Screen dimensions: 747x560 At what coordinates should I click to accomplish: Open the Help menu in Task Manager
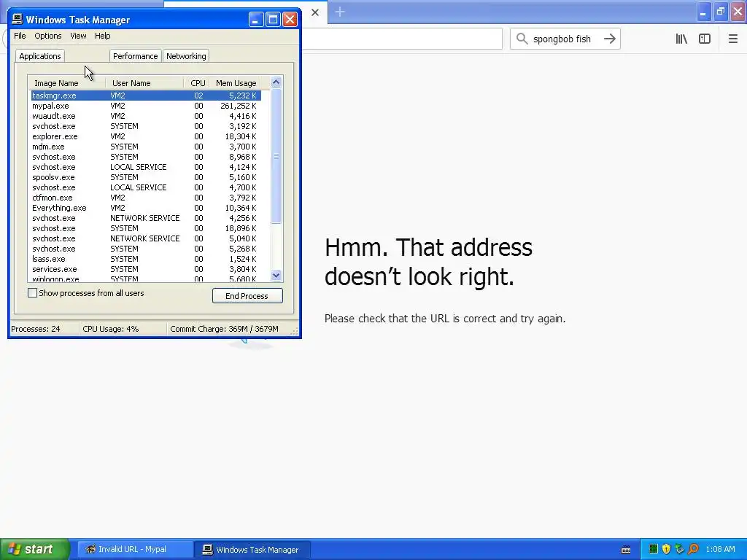[x=102, y=36]
